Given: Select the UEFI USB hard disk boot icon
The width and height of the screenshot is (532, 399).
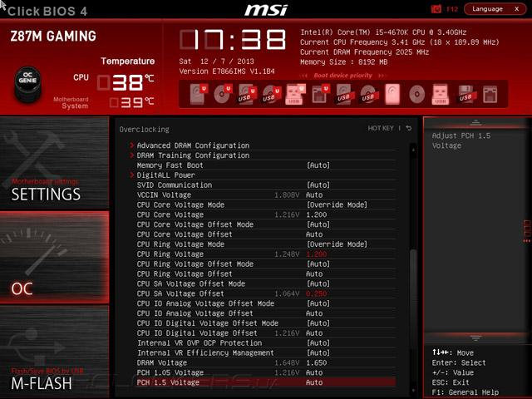Looking at the screenshot, I should pos(246,94).
